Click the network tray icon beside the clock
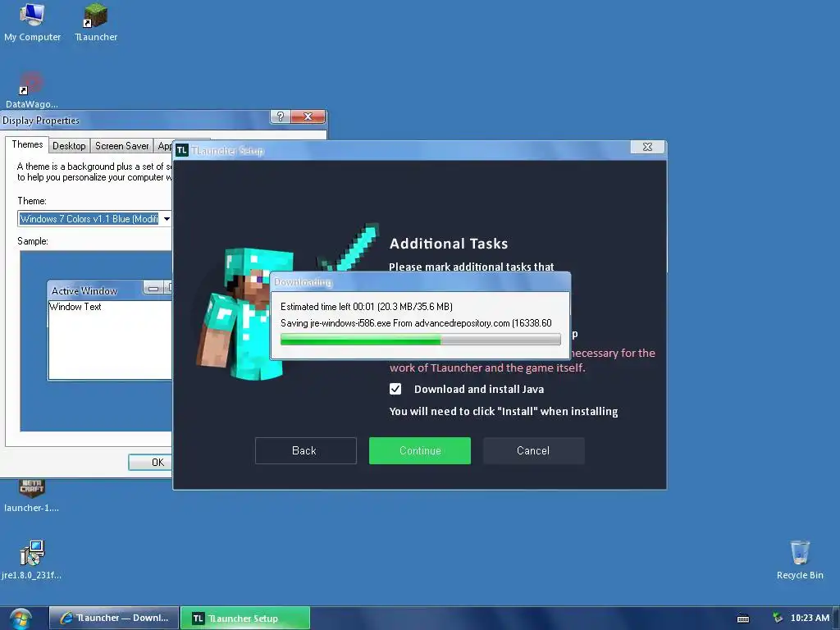 (778, 618)
